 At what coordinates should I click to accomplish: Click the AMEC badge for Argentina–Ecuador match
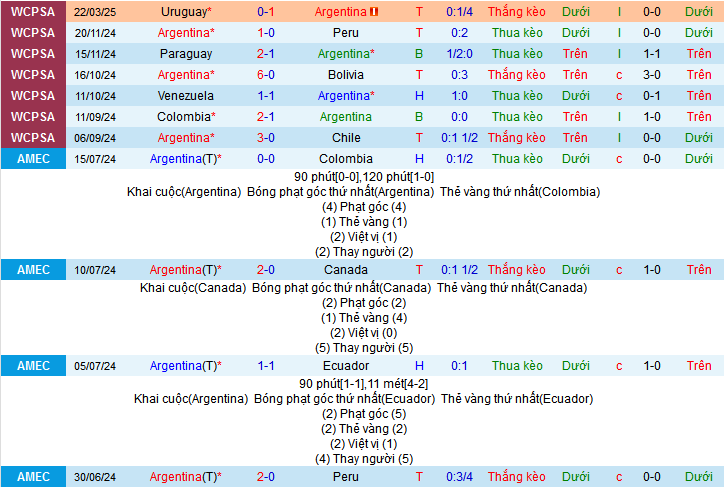pos(33,366)
